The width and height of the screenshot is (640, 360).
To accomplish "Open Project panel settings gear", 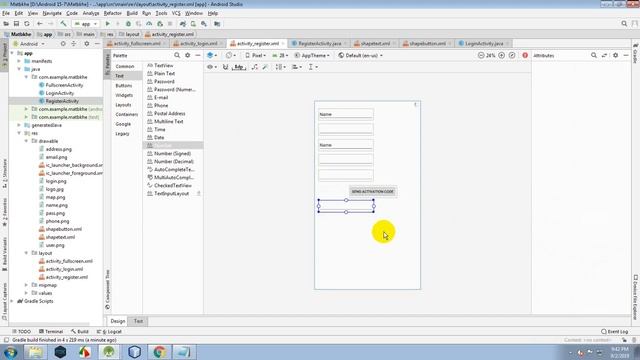I will [x=87, y=44].
